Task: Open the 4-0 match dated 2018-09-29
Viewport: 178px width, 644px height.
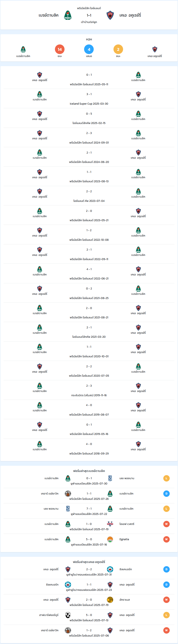Action: click(x=89, y=449)
